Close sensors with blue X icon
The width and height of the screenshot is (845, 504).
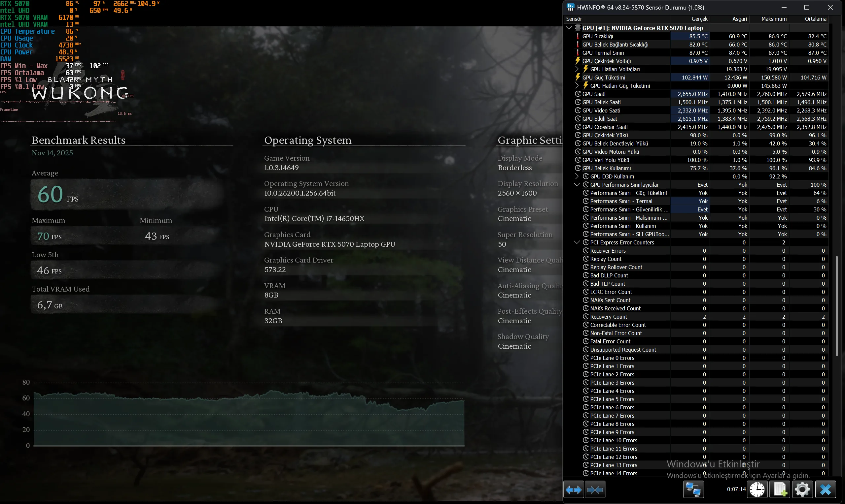(x=825, y=489)
